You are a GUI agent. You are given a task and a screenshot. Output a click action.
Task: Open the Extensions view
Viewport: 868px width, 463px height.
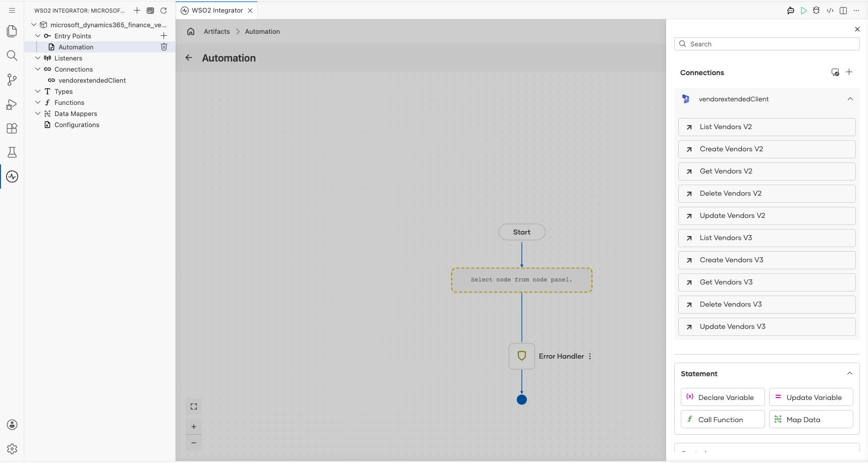point(12,128)
